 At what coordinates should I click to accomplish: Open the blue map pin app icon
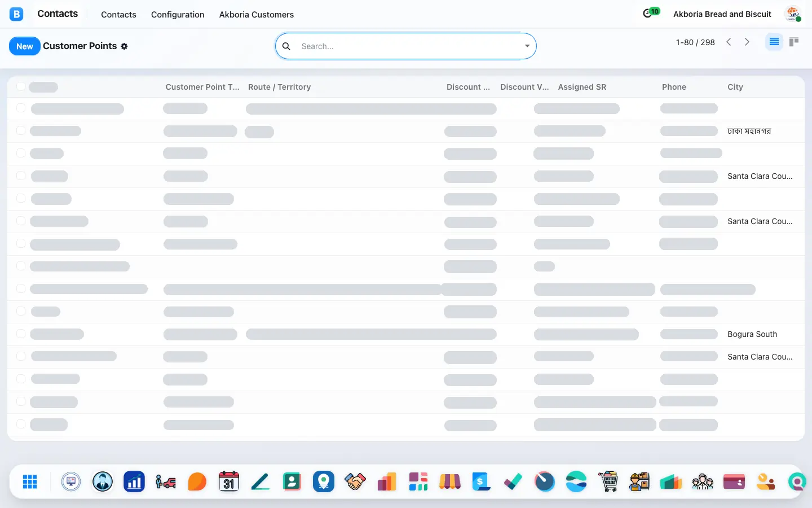[324, 481]
